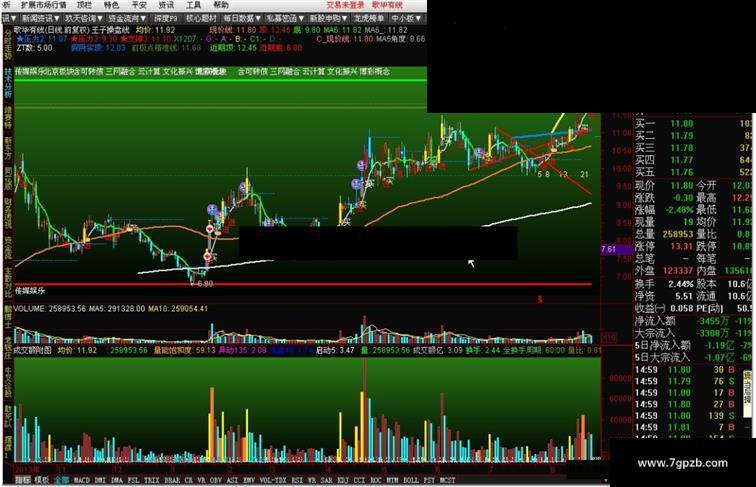Viewport: 756px width, 487px height.
Task: Click the 交易未登录 trading login link
Action: tap(345, 5)
